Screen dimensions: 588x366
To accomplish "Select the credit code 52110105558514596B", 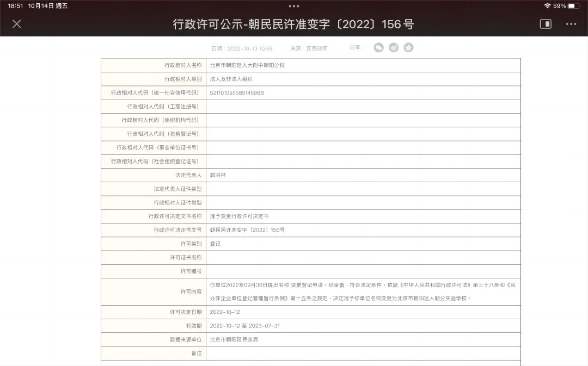I will (237, 93).
